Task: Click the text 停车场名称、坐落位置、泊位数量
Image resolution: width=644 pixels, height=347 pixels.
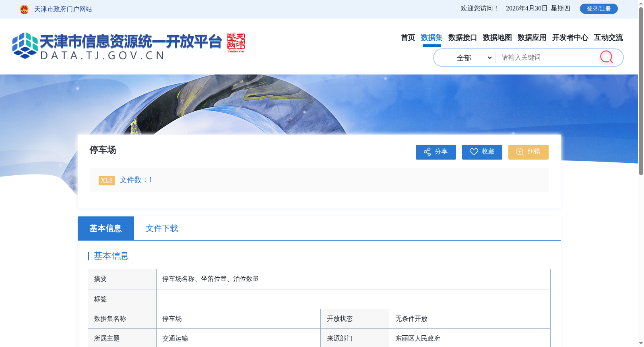Action: coord(211,279)
